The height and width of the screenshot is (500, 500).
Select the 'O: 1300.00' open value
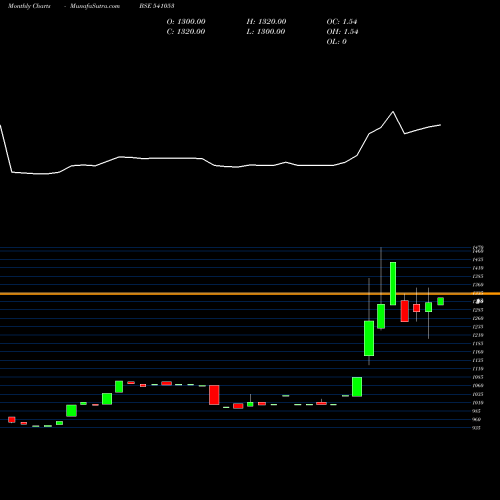[x=186, y=22]
